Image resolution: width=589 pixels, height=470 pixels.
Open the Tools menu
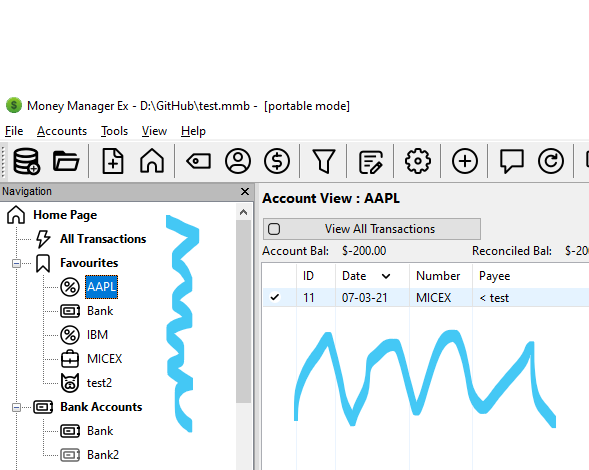coord(114,131)
